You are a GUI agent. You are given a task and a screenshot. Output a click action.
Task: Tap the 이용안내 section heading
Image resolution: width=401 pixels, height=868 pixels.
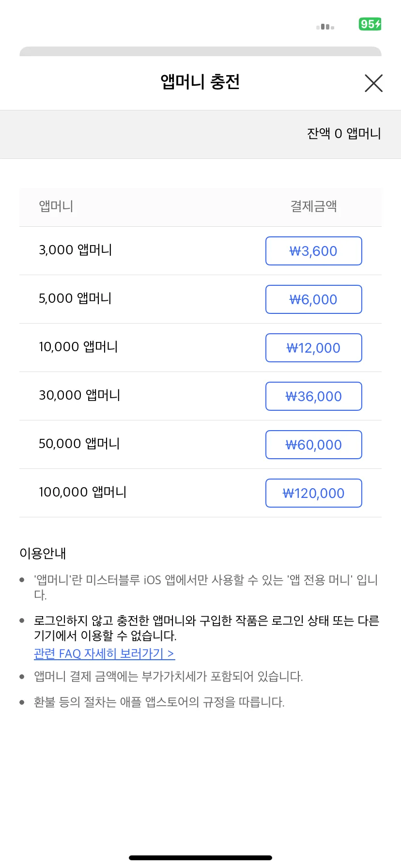tap(43, 553)
